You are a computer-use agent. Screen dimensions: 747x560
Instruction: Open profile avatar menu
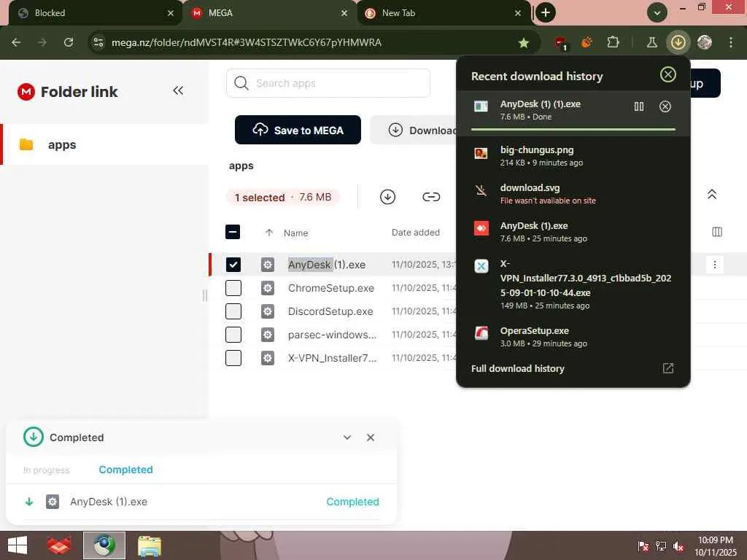point(704,42)
